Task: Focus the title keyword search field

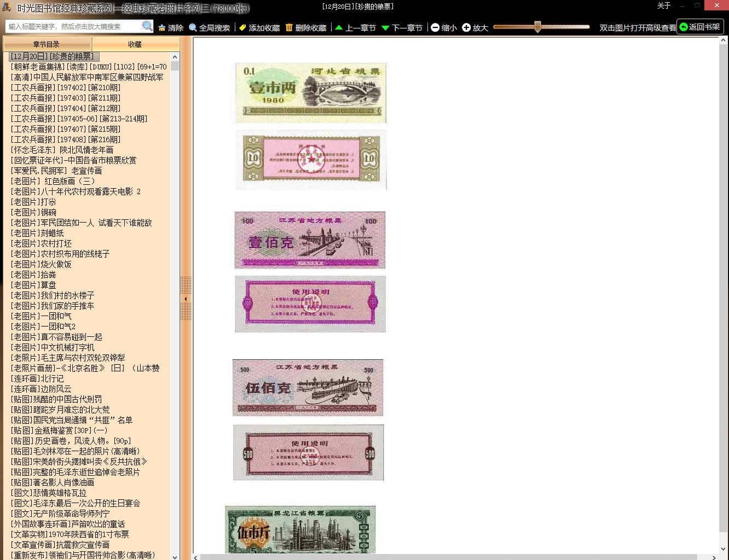Action: [x=74, y=26]
